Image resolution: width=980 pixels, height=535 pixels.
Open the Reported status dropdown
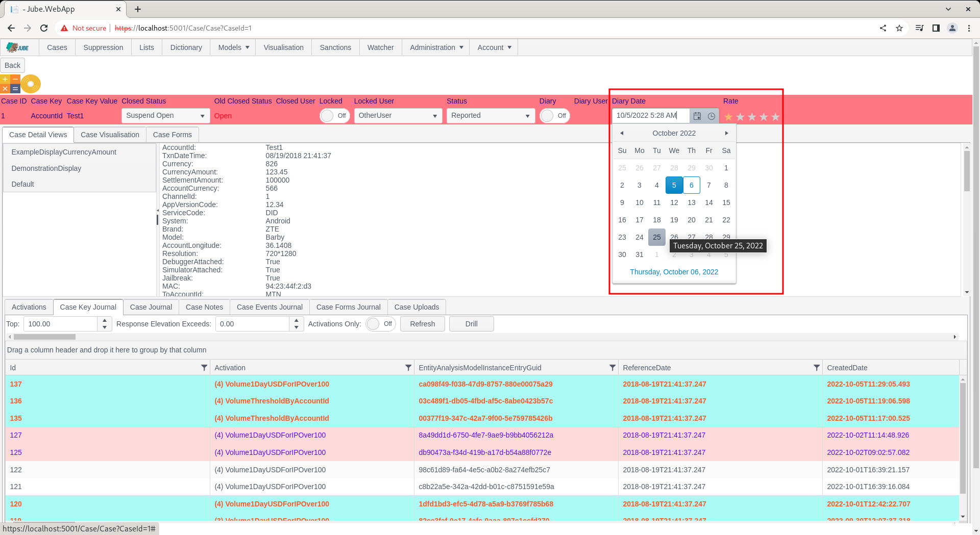(x=491, y=116)
